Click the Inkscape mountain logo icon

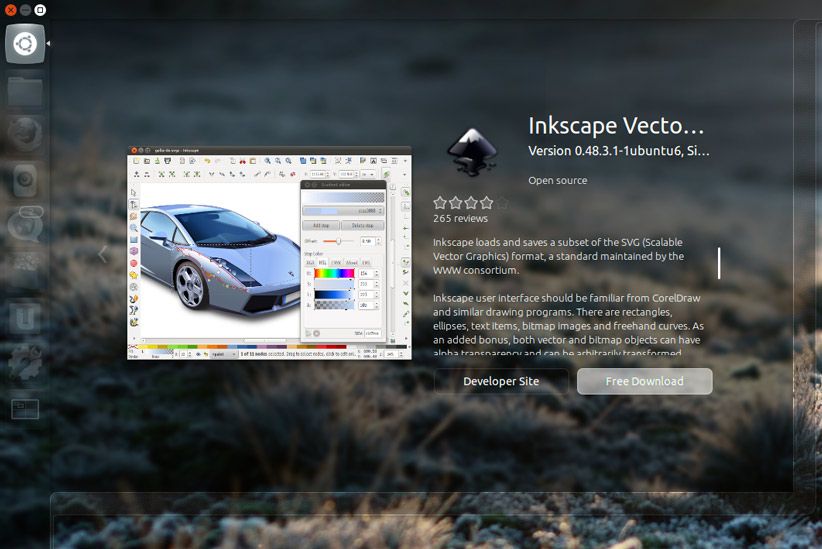(472, 152)
